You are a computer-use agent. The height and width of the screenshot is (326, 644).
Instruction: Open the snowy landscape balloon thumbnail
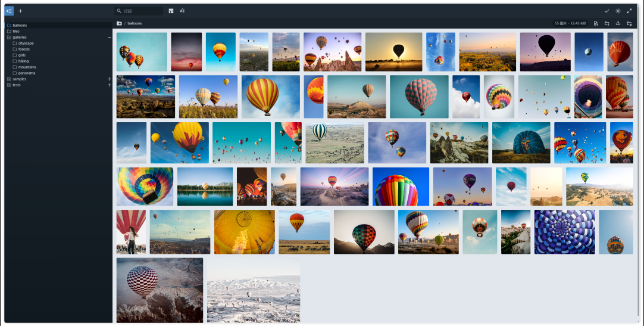pos(254,290)
